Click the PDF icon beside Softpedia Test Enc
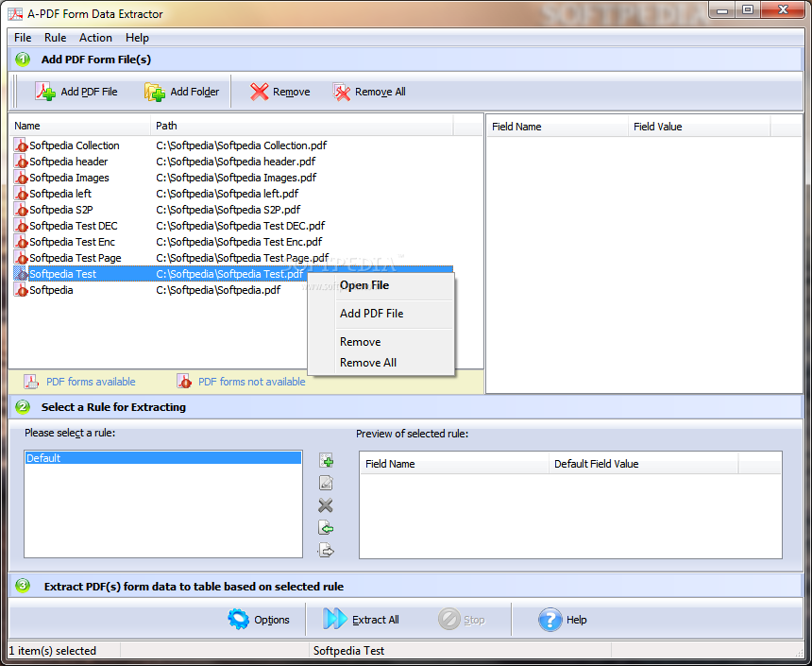 point(21,242)
